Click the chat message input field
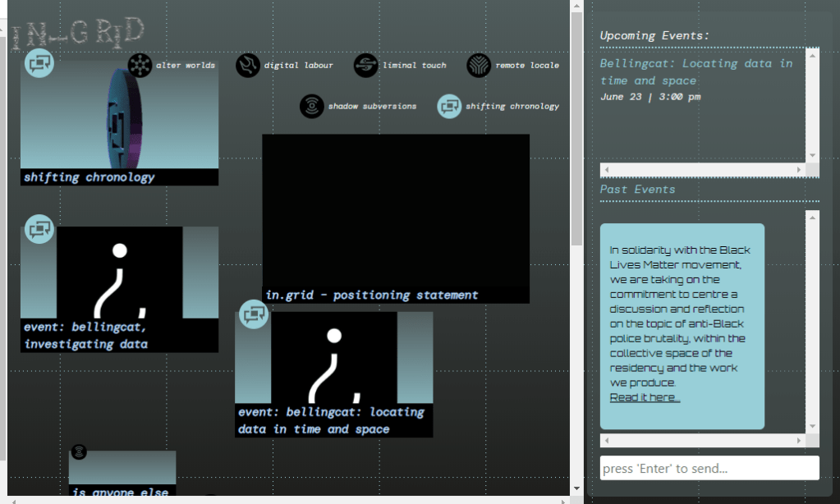Screen dimensions: 840x504 click(709, 468)
